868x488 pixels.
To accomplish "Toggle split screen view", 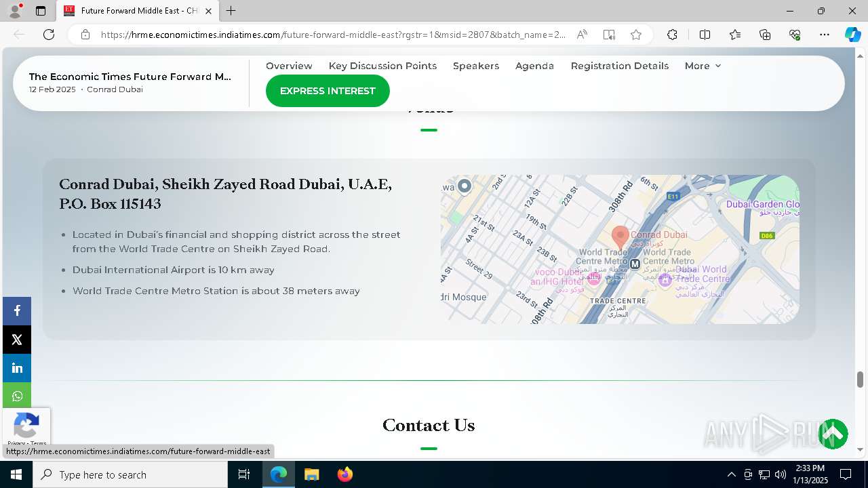I will pyautogui.click(x=705, y=35).
